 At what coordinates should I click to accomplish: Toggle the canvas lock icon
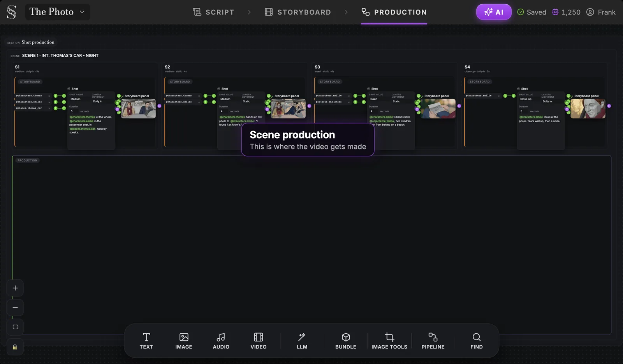[x=15, y=347]
